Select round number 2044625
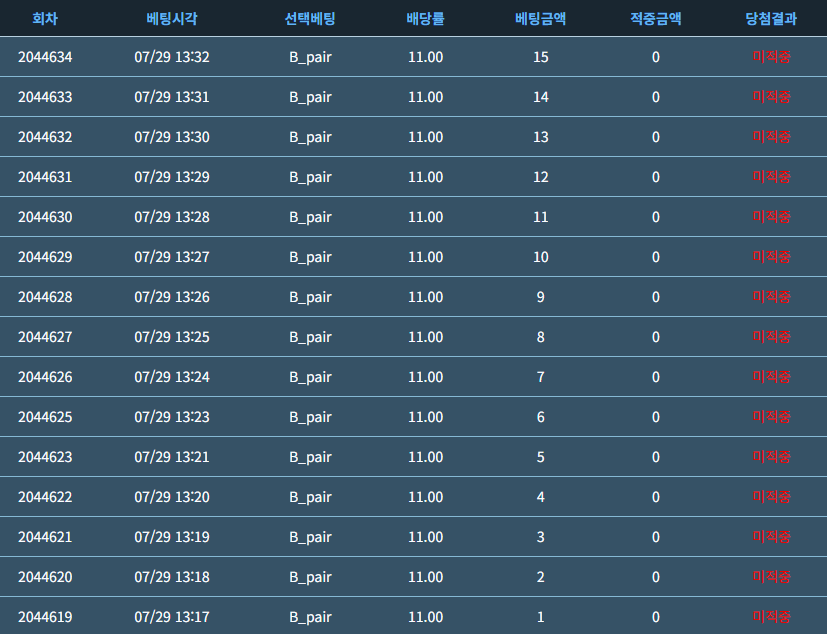 point(45,417)
